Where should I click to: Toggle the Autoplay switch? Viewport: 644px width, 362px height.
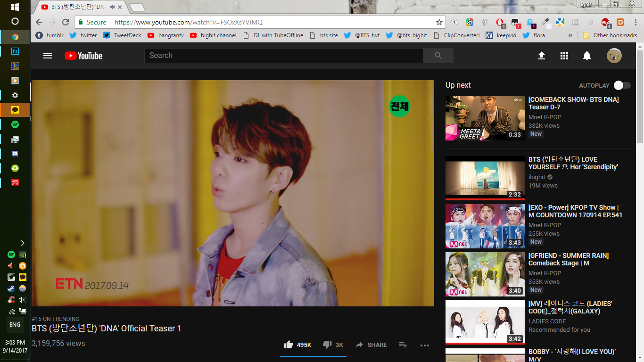(622, 85)
